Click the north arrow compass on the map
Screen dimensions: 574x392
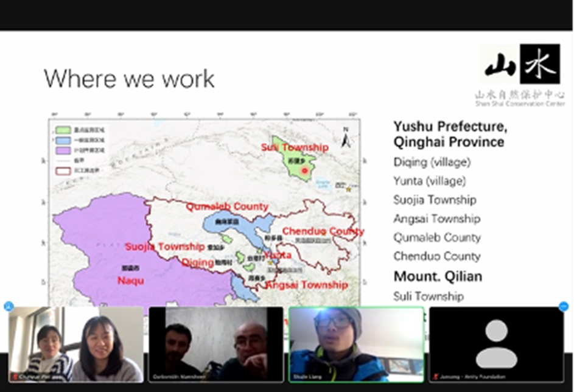click(x=346, y=139)
